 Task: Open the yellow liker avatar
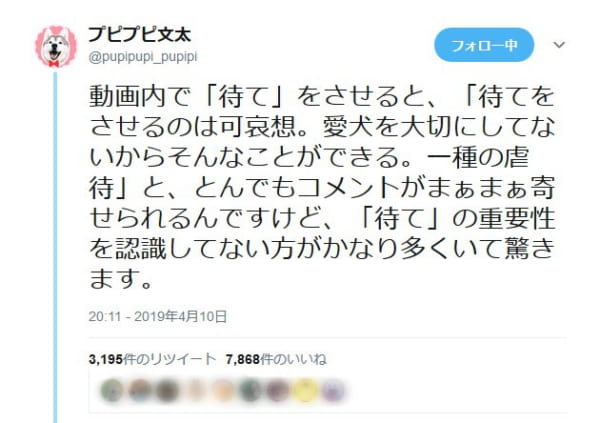pyautogui.click(x=306, y=390)
